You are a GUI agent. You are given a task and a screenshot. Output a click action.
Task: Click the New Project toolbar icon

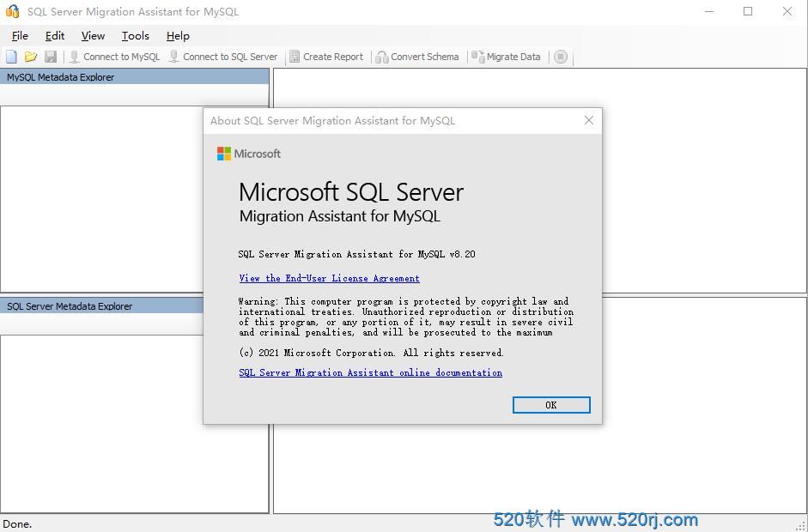point(11,57)
